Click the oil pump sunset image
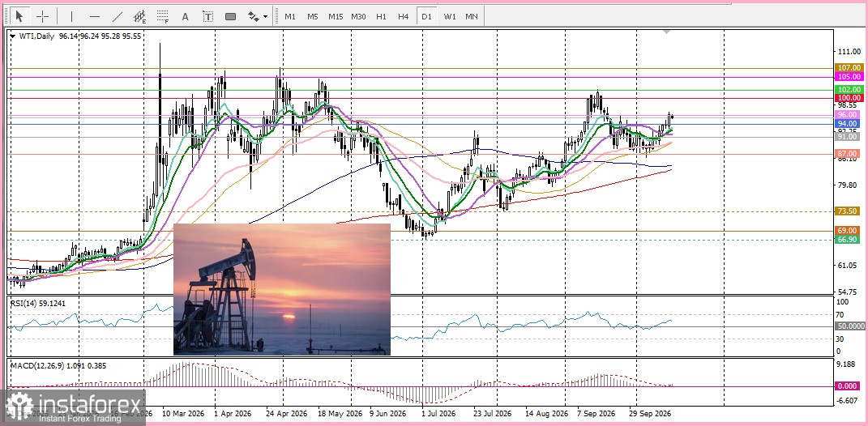This screenshot has height=426, width=868. click(282, 289)
